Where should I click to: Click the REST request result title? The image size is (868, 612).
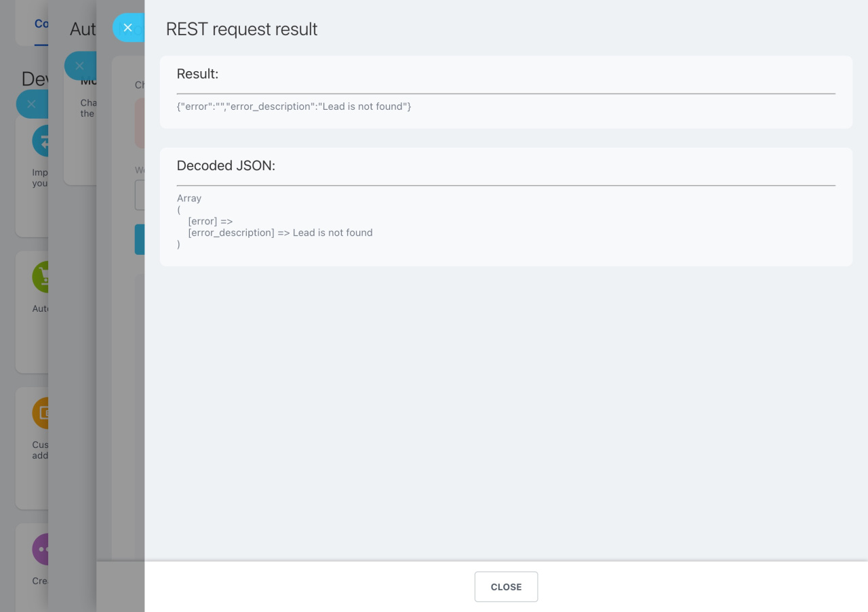(241, 29)
